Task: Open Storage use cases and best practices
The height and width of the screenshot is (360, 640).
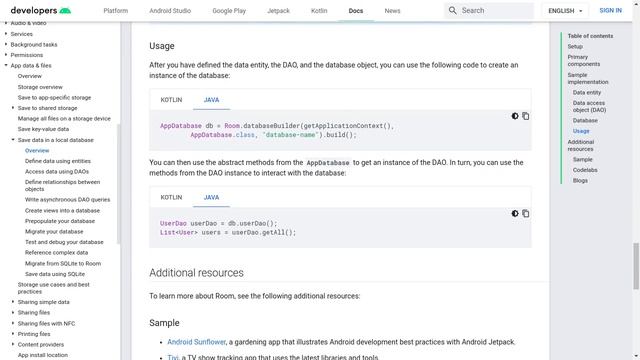Action: point(53,288)
